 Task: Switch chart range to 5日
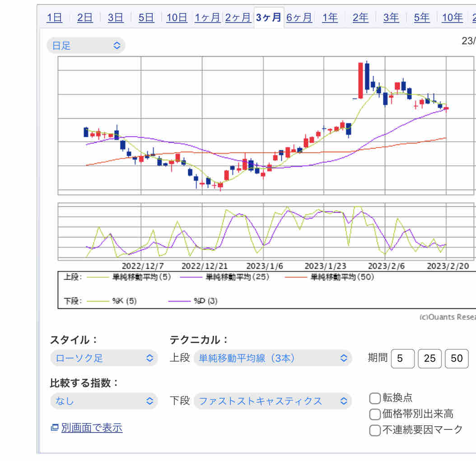[x=146, y=18]
